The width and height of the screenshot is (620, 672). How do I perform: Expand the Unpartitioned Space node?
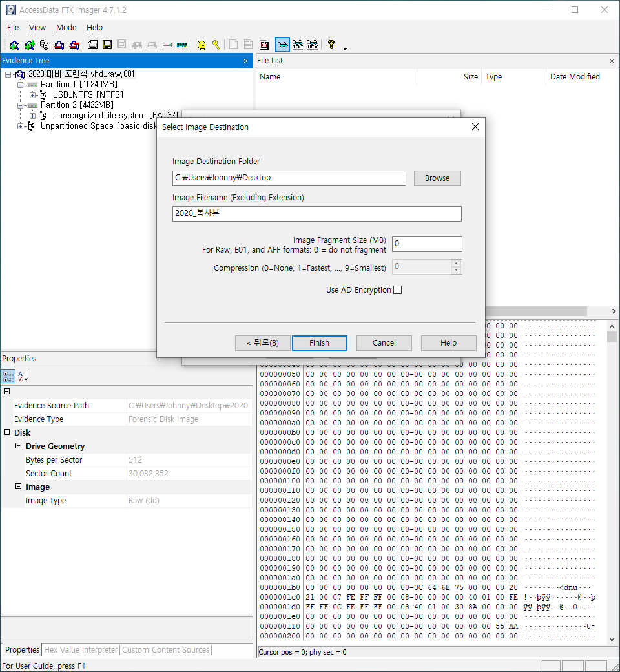[20, 126]
